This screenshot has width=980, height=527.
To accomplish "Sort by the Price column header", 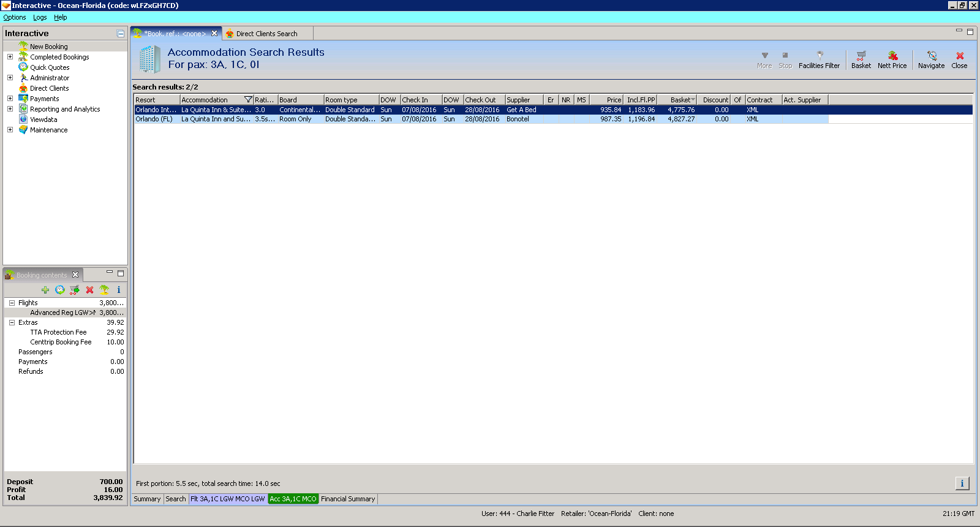I will (606, 99).
